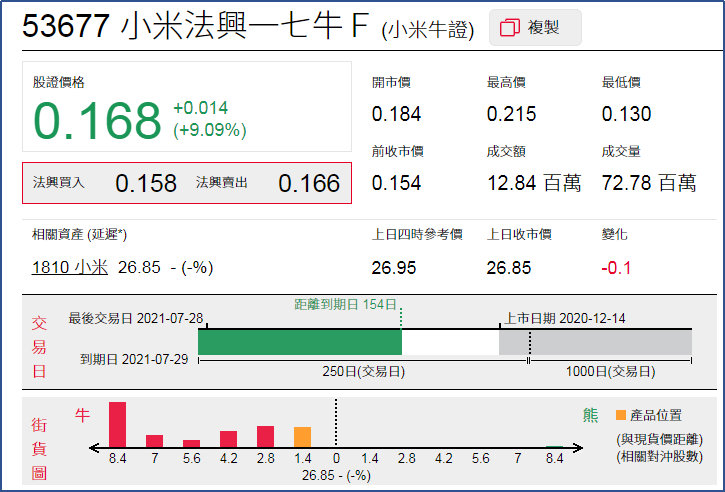Screen dimensions: 725x492
Task: Click the 距離到期日 154日 marker label
Action: pyautogui.click(x=345, y=304)
